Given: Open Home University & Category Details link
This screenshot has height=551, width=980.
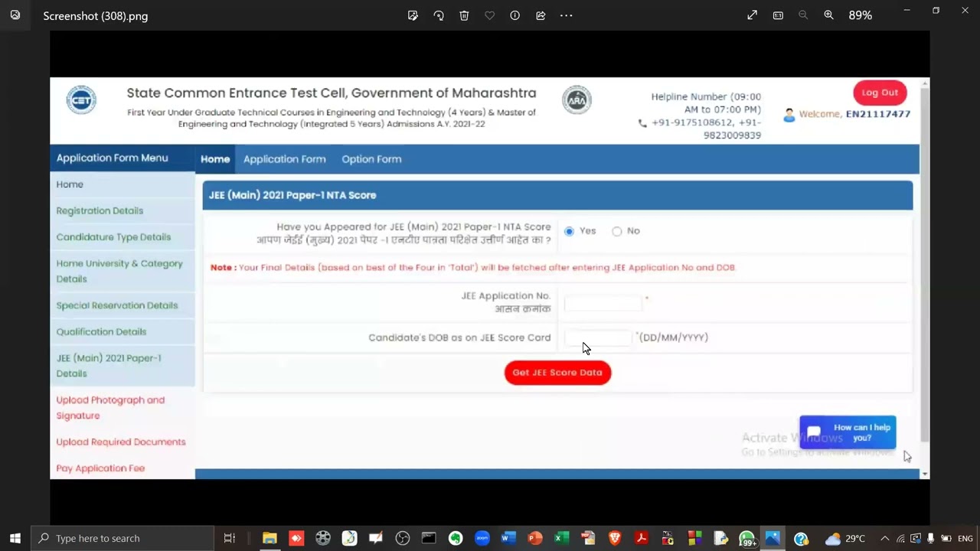Looking at the screenshot, I should [x=119, y=271].
